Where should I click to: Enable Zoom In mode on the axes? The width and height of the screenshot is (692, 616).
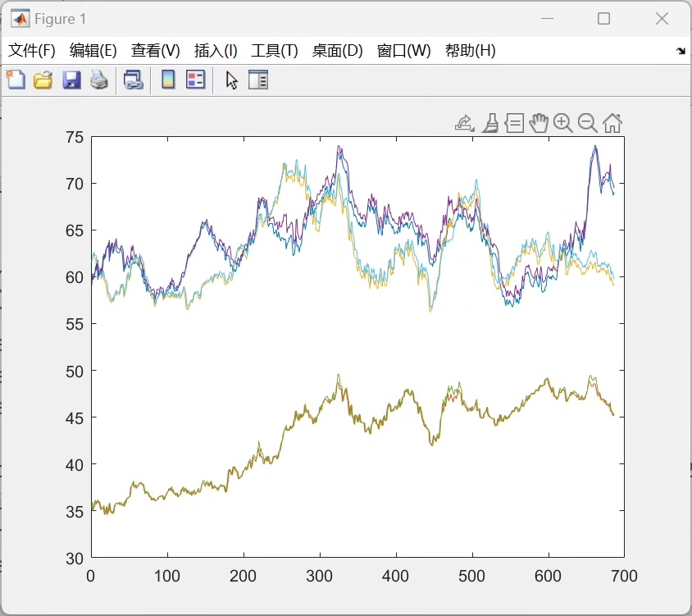[x=562, y=123]
